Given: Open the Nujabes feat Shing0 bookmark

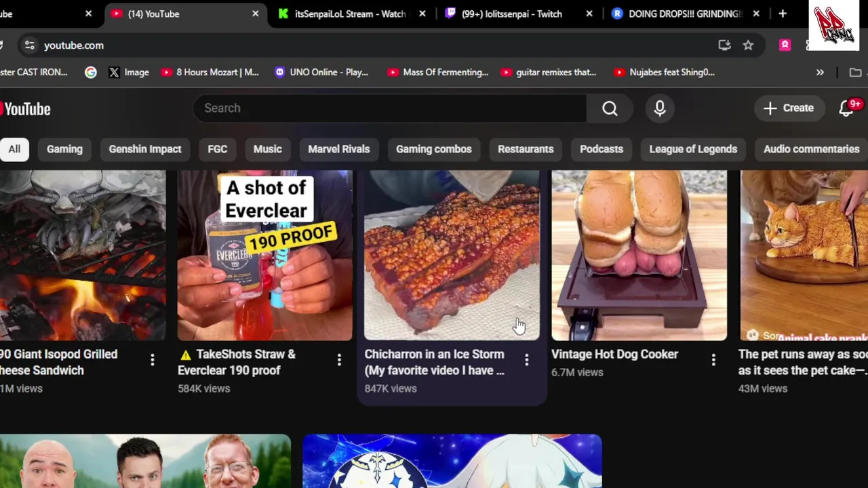Looking at the screenshot, I should pos(665,72).
